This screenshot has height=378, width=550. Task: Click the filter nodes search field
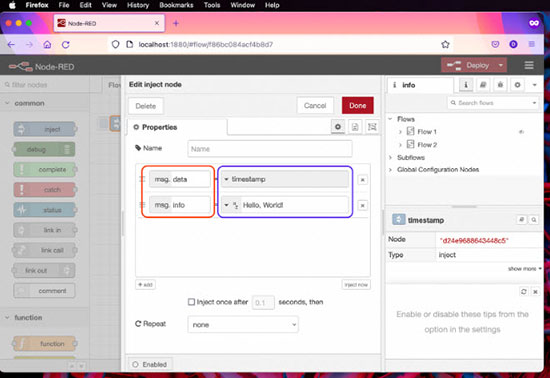pos(45,85)
